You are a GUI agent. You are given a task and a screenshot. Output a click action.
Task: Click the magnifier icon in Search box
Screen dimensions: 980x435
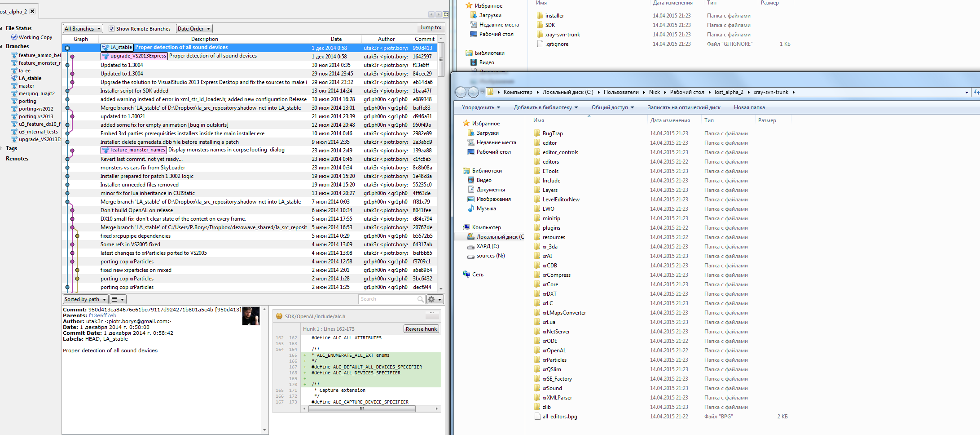(420, 299)
